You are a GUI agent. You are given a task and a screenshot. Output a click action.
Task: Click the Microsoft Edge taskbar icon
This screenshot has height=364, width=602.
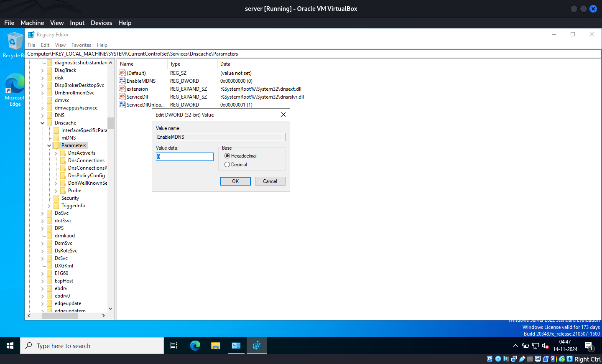pos(195,346)
